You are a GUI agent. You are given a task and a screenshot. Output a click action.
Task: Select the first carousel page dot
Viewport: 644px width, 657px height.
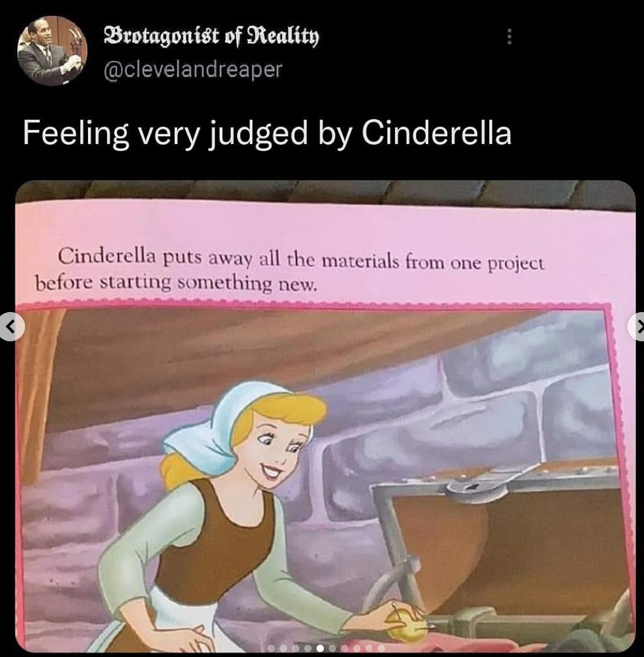(271, 648)
